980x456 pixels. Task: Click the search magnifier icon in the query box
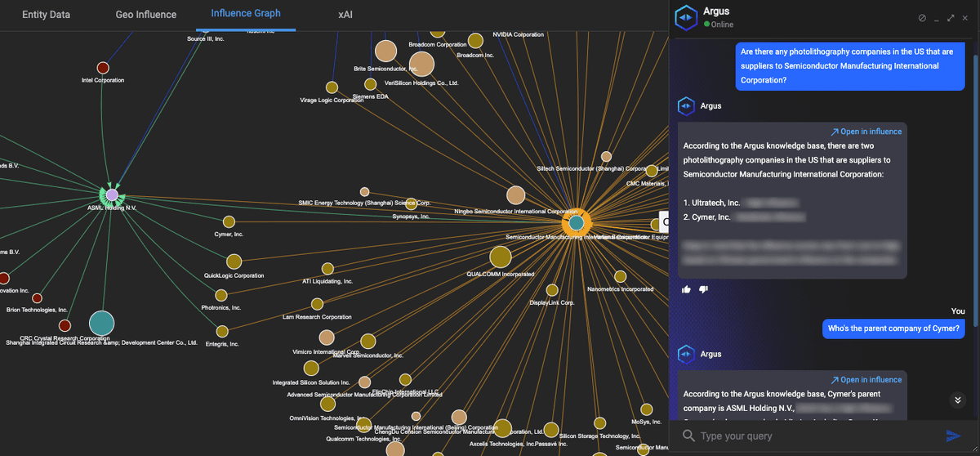pos(688,436)
